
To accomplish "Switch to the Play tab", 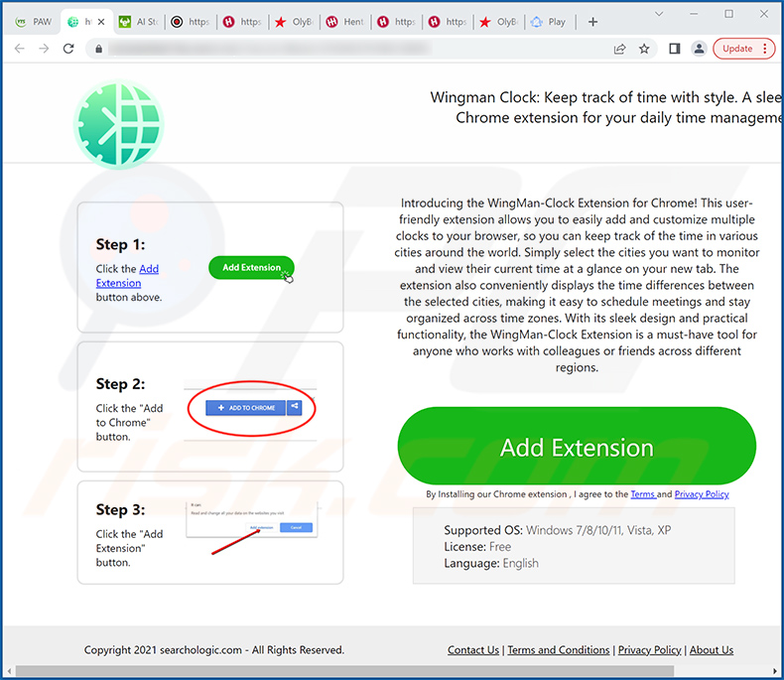I will [x=549, y=21].
